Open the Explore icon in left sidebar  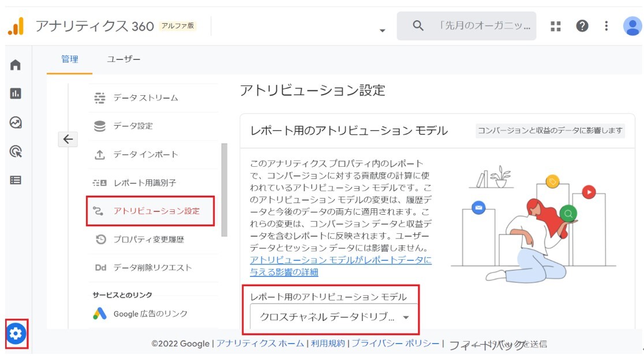(x=16, y=122)
